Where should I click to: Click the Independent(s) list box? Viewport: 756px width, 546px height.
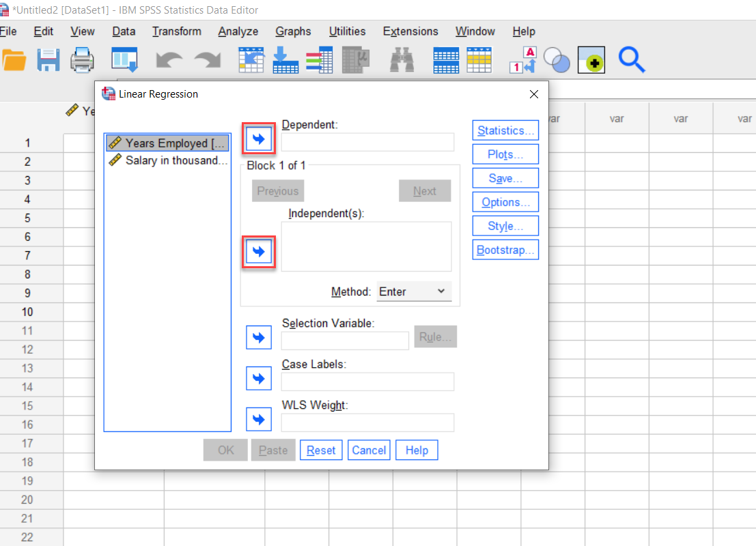367,247
